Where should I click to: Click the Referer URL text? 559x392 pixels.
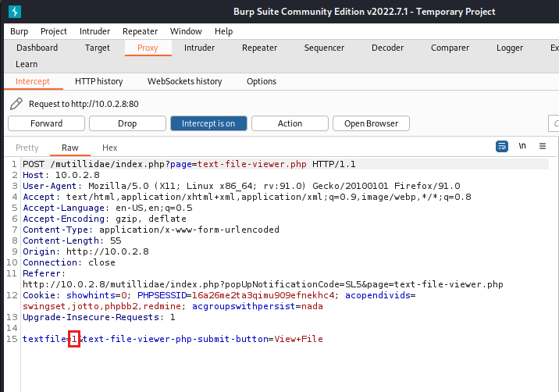point(263,284)
